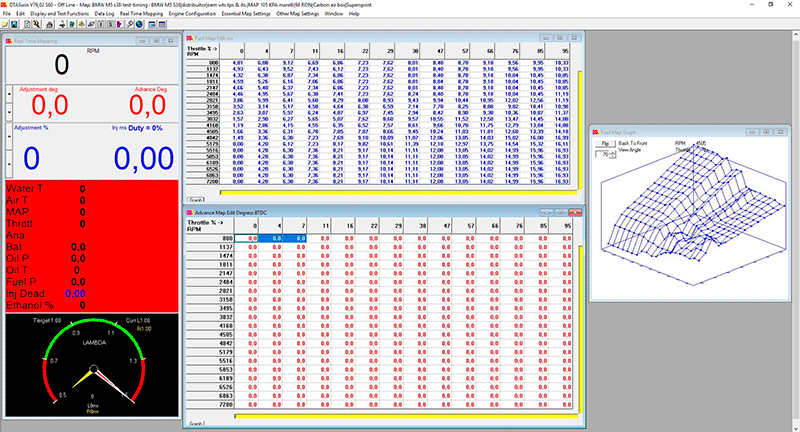
Task: Click the wrench tool toolbar icon
Action: pyautogui.click(x=37, y=24)
